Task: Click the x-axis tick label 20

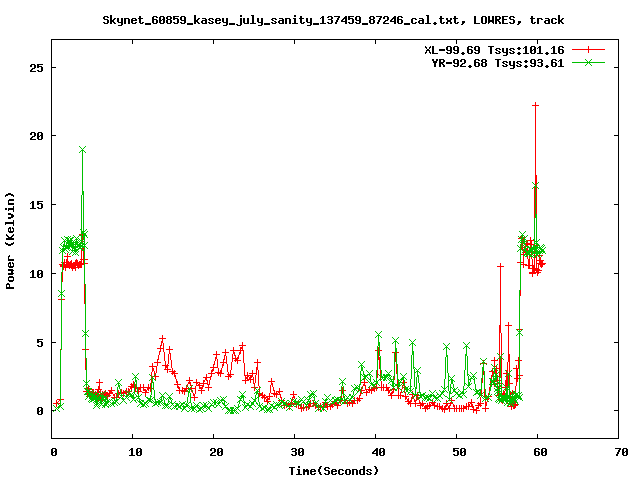Action: pyautogui.click(x=216, y=452)
